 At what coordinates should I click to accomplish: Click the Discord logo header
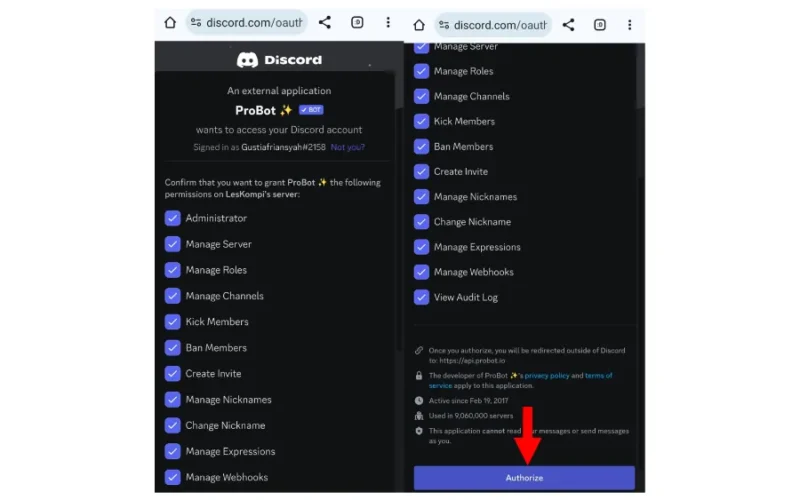click(x=279, y=60)
